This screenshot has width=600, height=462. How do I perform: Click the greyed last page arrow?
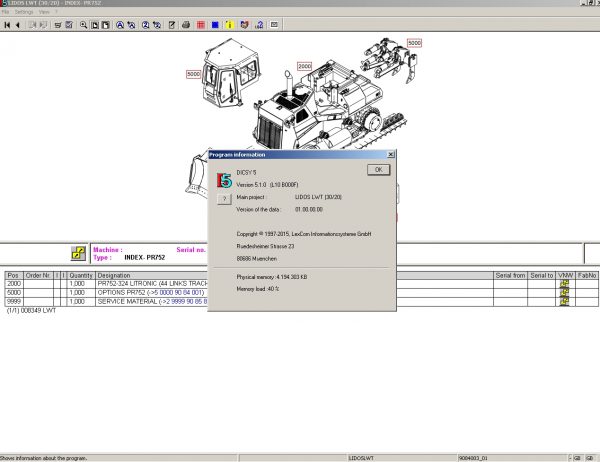coord(43,25)
